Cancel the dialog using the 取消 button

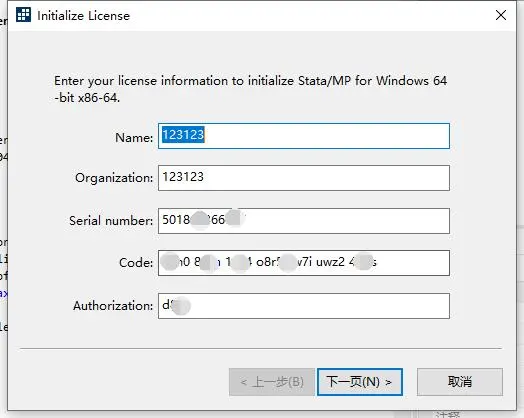(x=460, y=382)
